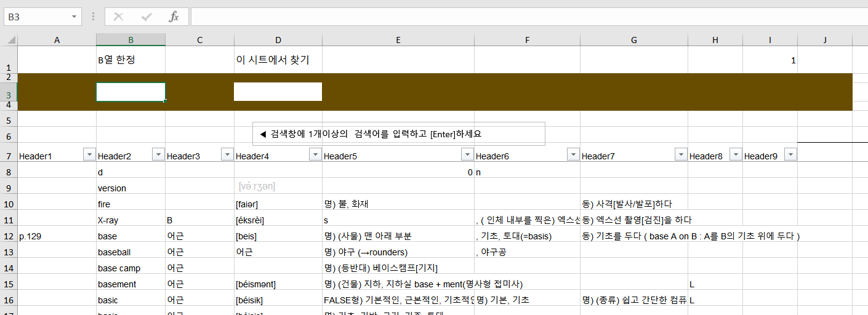Open the Name Box dropdown arrow

click(75, 17)
